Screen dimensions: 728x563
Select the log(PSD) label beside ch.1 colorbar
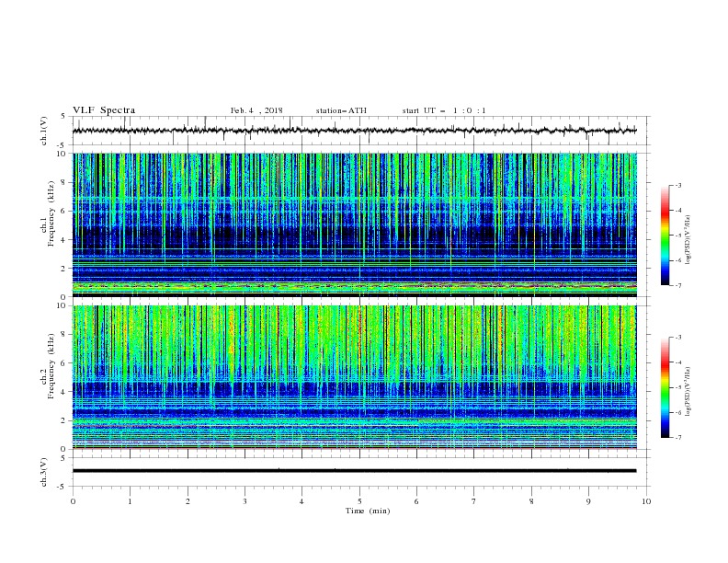click(688, 240)
